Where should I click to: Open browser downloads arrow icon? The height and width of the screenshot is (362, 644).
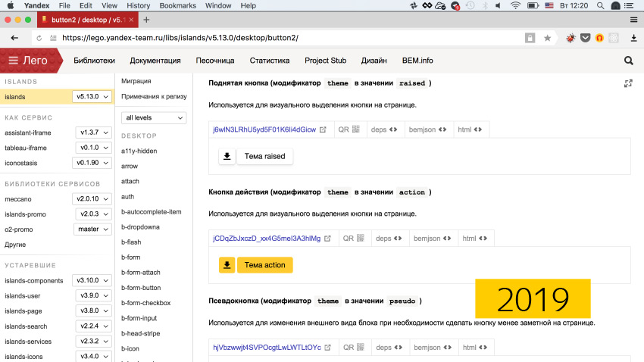633,38
